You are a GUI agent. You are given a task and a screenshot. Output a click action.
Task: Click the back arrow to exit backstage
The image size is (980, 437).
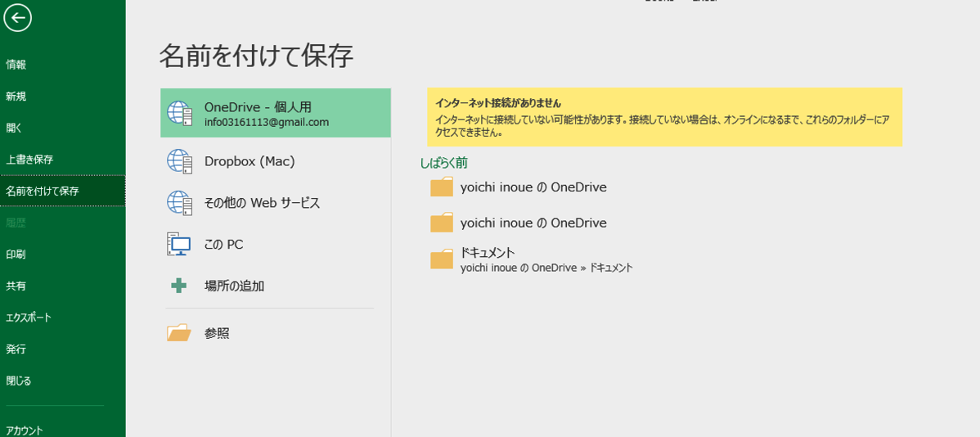(x=17, y=18)
